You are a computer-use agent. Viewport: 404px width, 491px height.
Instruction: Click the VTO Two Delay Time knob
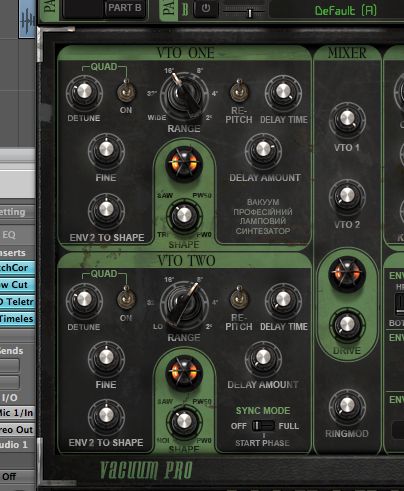[x=283, y=300]
